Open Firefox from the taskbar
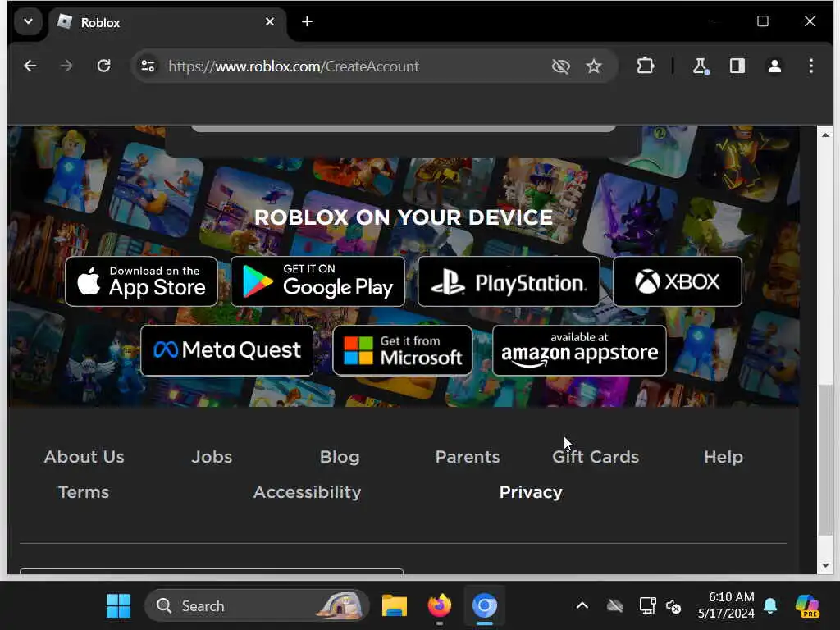This screenshot has height=630, width=840. click(x=440, y=606)
